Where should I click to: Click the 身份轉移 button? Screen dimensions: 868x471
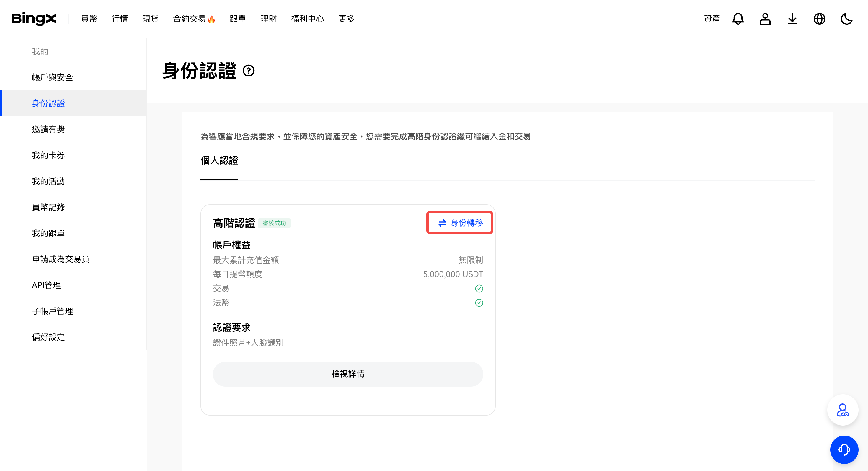tap(460, 223)
